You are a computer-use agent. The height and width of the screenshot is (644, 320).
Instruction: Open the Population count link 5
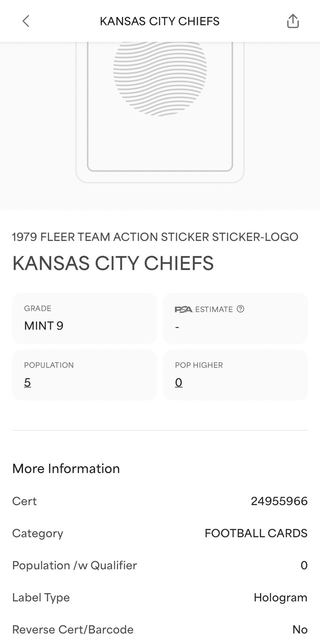(27, 382)
